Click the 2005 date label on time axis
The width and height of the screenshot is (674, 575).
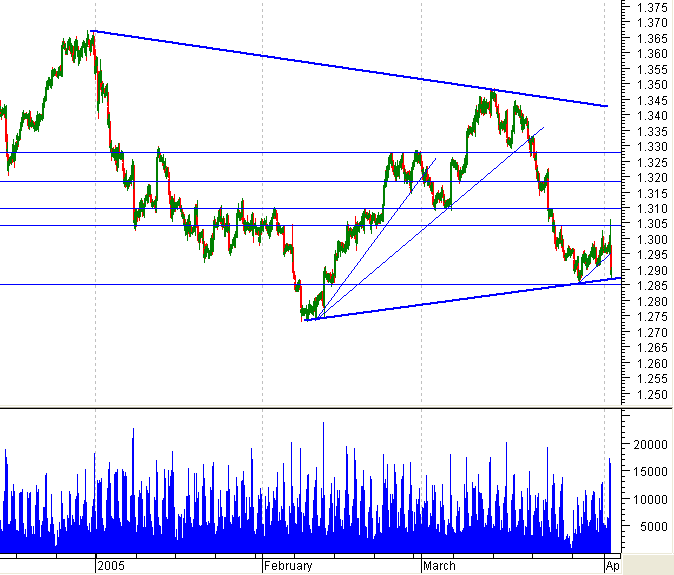coord(111,566)
